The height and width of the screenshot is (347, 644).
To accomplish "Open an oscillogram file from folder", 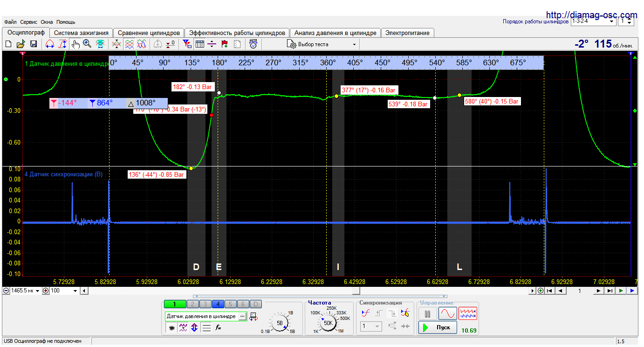I will (21, 44).
